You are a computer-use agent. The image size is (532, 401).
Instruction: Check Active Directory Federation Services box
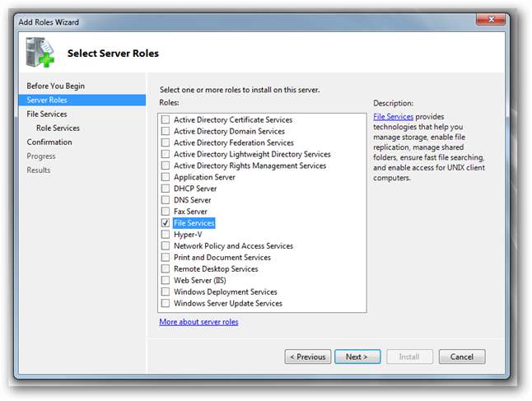(x=166, y=142)
